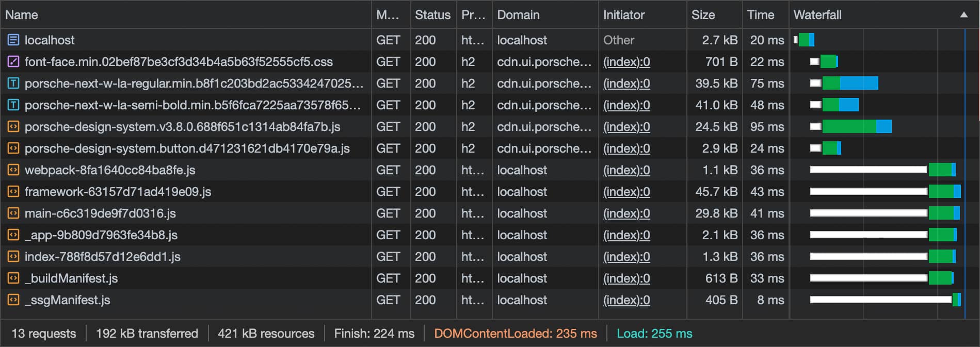The height and width of the screenshot is (347, 980).
Task: Sort requests by the Name column header
Action: click(22, 14)
